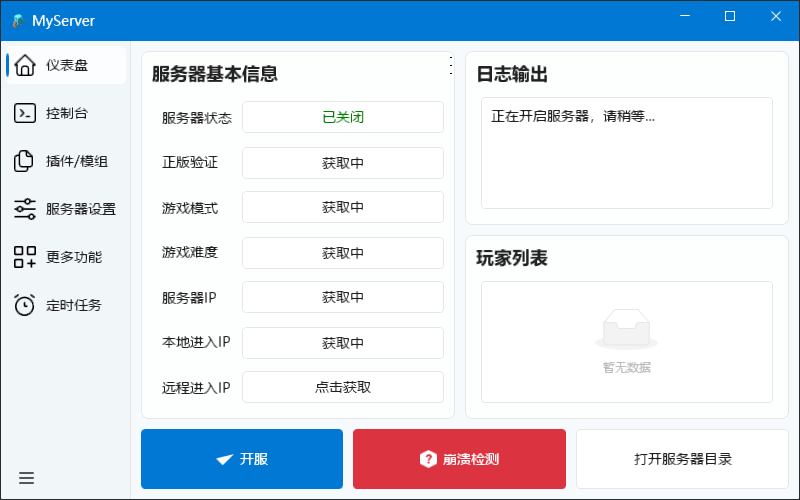Open the 定时任务 alarm clock icon
The image size is (800, 500).
(x=25, y=305)
